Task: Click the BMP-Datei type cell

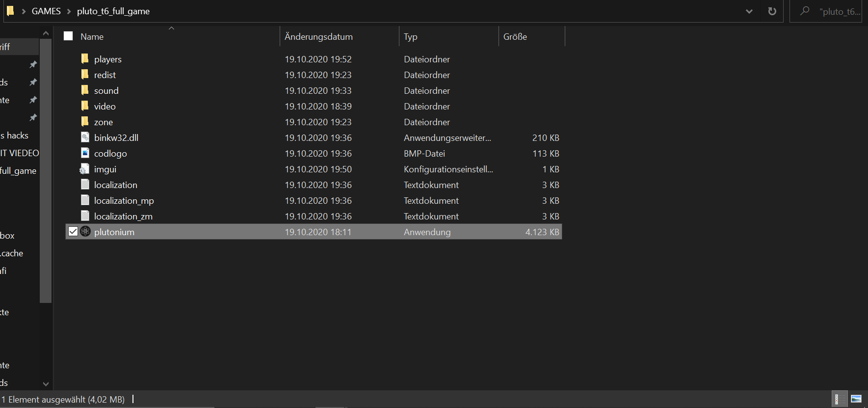Action: [424, 153]
